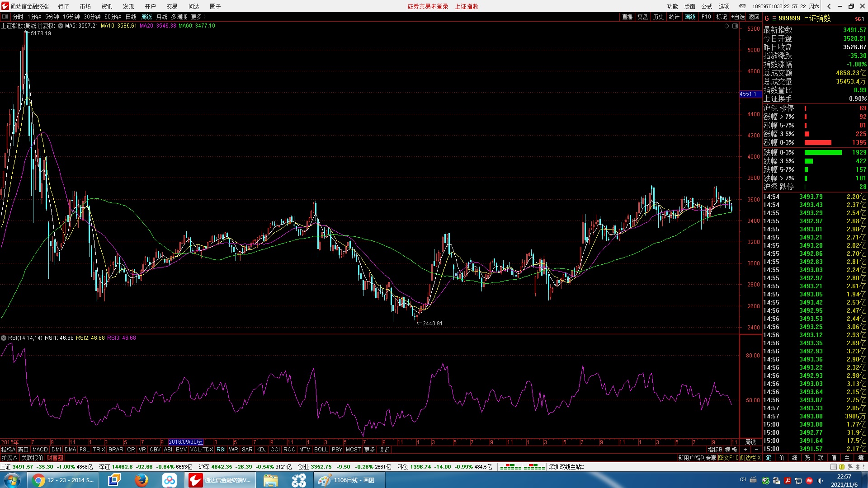The height and width of the screenshot is (488, 868).
Task: Toggle the chart side-panel icon near price axis
Action: pos(735,26)
